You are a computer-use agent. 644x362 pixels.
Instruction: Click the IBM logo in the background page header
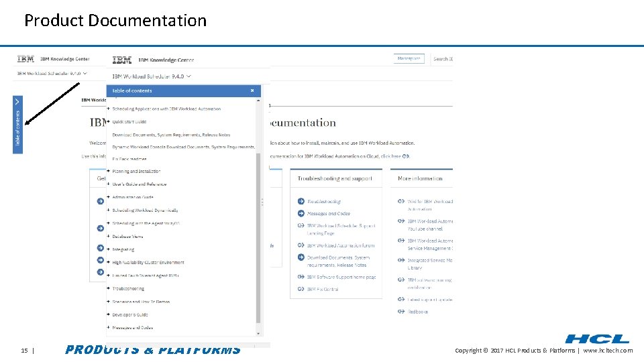tap(25, 59)
